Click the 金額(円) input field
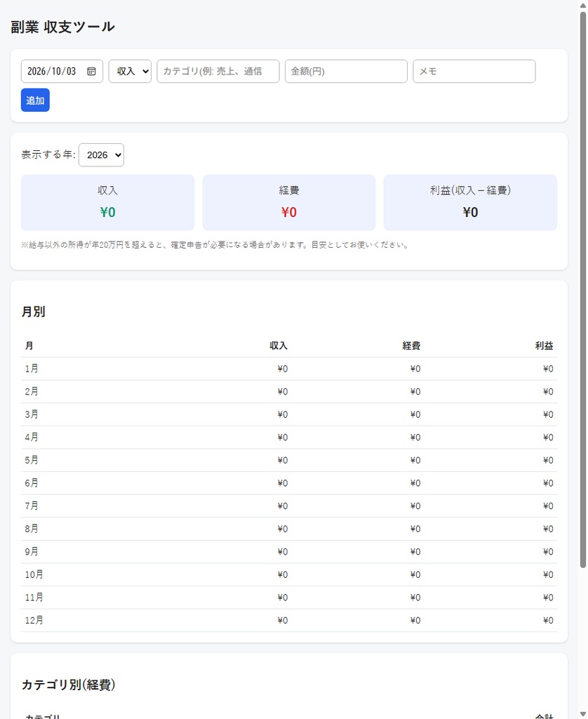This screenshot has width=588, height=719. click(x=346, y=71)
